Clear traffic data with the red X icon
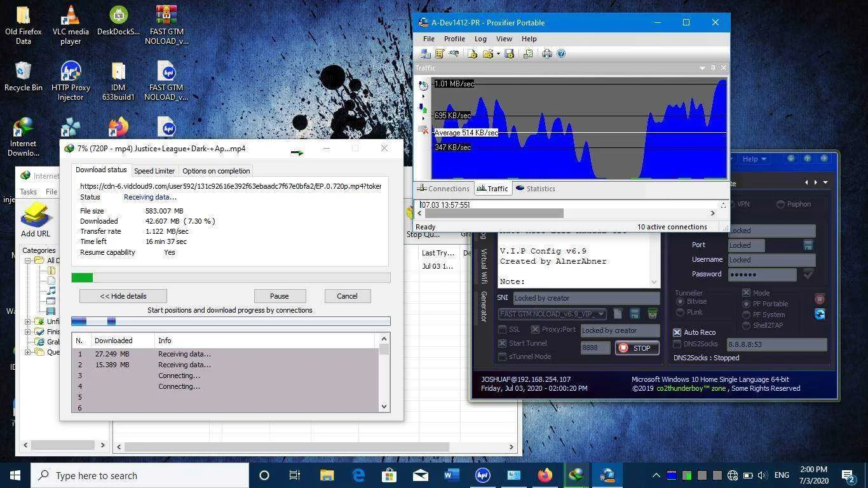 tap(423, 130)
